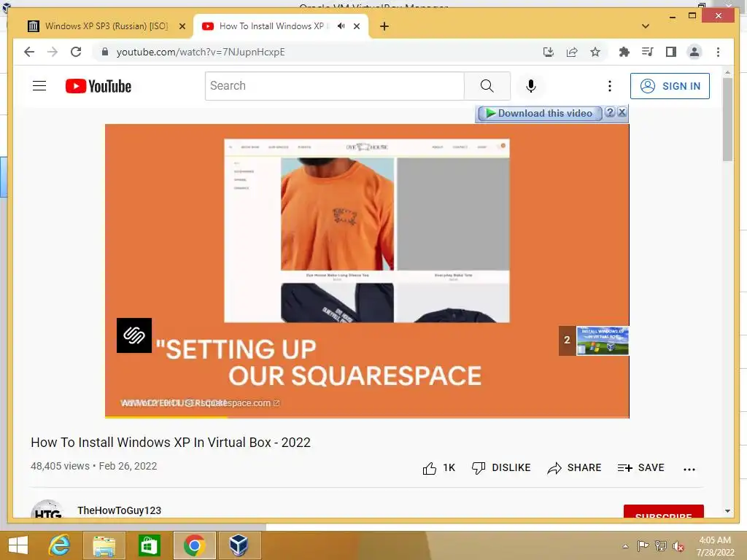Image resolution: width=747 pixels, height=560 pixels.
Task: Expand the tab search dropdown
Action: [645, 26]
